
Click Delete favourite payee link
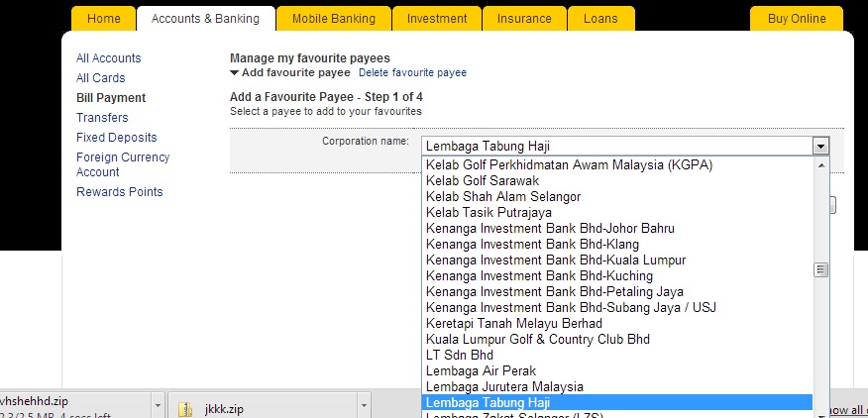412,72
